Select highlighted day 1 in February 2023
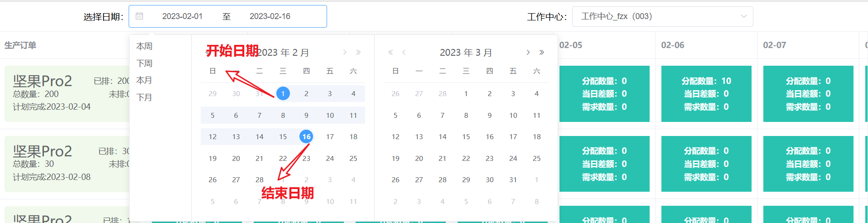 point(283,93)
